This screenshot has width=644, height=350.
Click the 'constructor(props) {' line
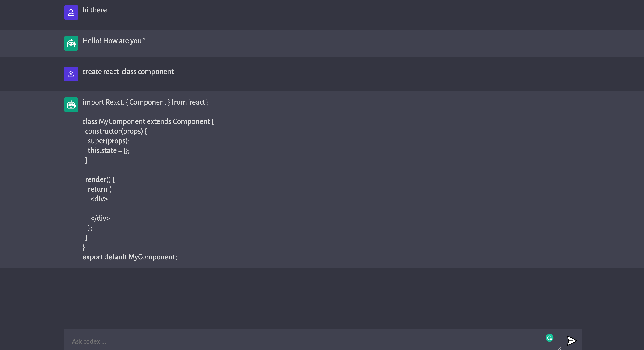116,131
